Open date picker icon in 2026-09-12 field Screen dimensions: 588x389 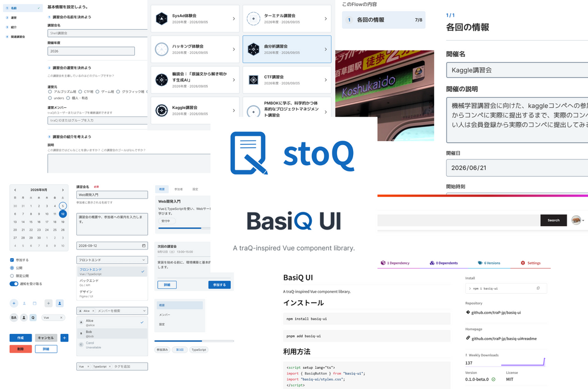(x=144, y=246)
